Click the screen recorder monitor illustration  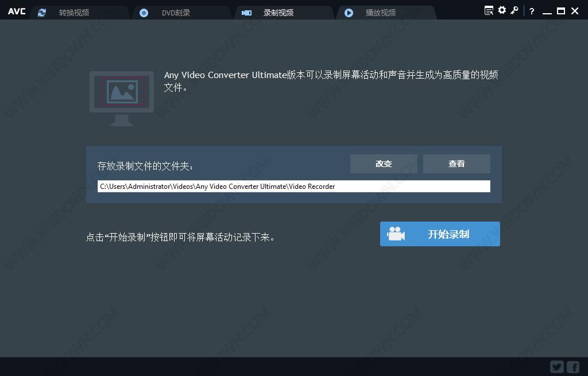point(122,99)
